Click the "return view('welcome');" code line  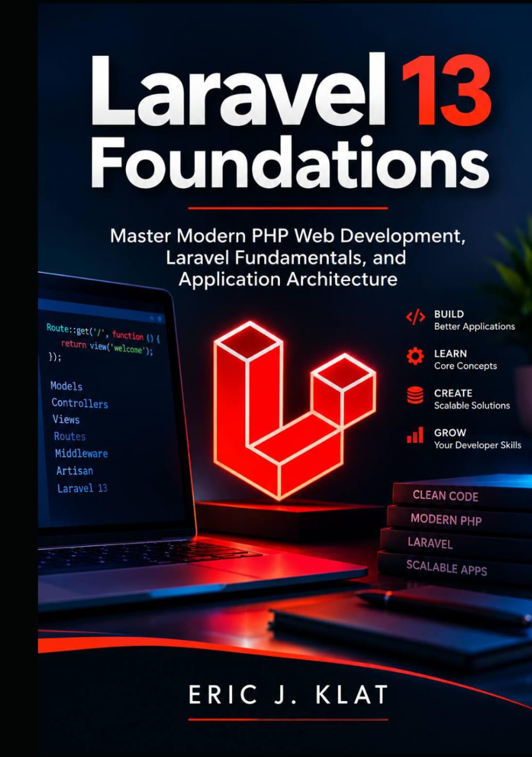[107, 347]
